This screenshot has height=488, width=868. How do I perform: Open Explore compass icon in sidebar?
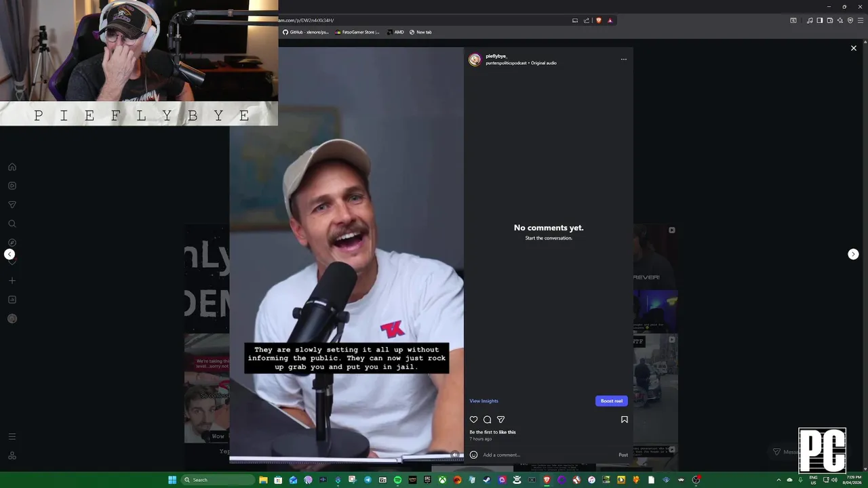(12, 243)
